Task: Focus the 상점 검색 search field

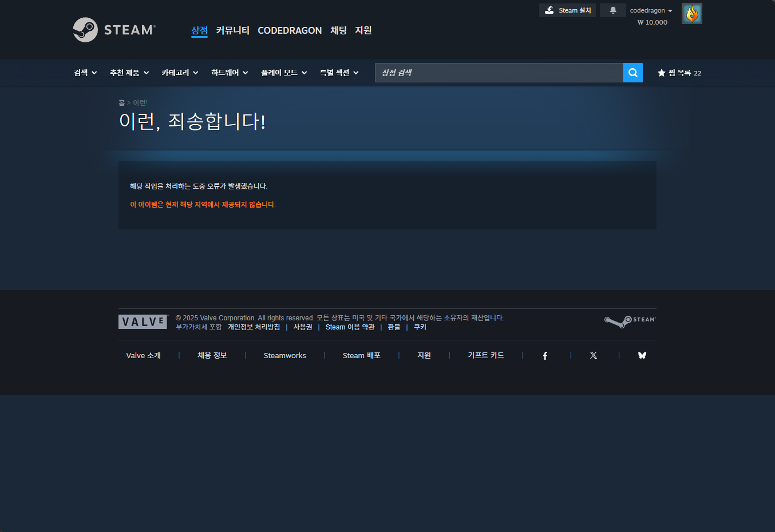Action: point(499,73)
